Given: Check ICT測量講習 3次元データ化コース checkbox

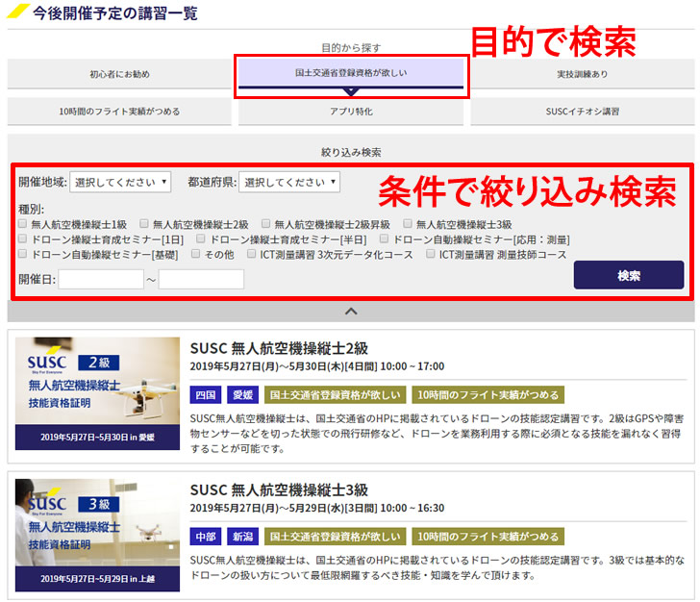Looking at the screenshot, I should pyautogui.click(x=252, y=254).
